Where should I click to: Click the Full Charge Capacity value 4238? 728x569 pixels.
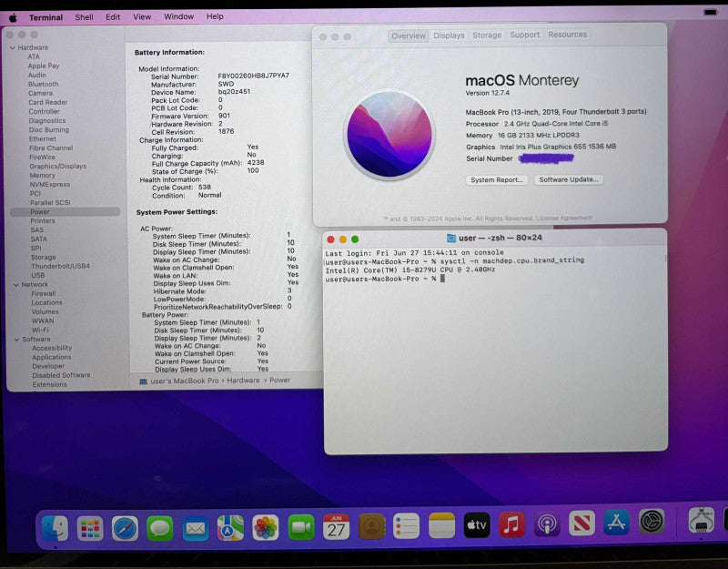coord(256,163)
